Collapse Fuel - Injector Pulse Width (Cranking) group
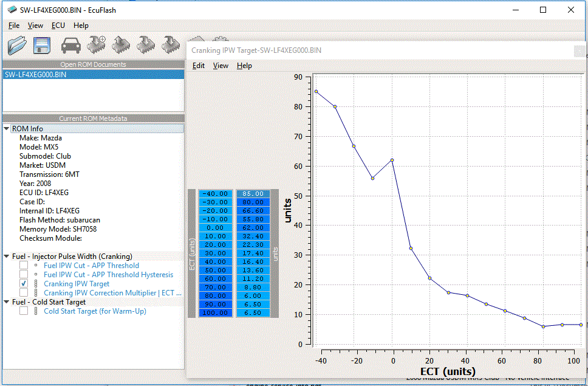This screenshot has height=386, width=588. tap(7, 257)
